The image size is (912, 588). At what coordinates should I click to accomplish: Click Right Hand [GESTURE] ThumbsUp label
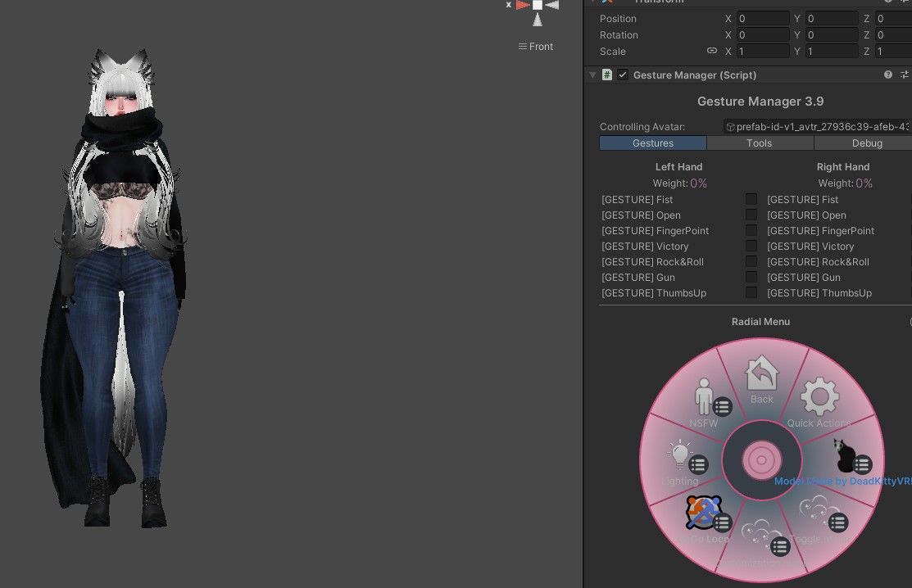pyautogui.click(x=819, y=293)
